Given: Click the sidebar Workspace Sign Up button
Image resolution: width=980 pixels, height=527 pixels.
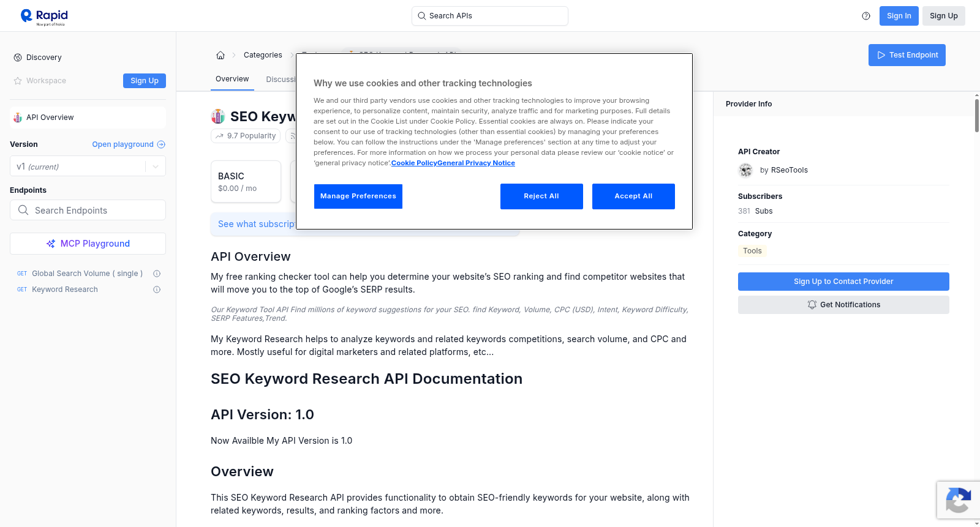Looking at the screenshot, I should pos(145,81).
